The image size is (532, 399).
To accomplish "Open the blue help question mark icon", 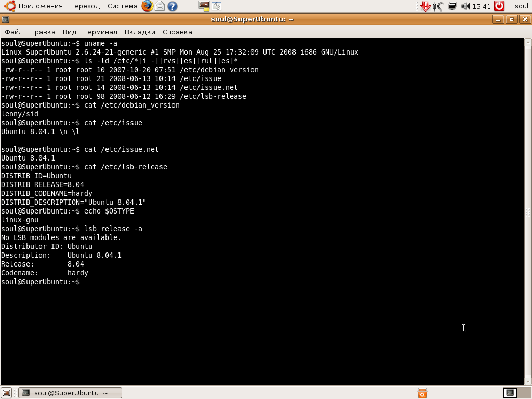I will (x=172, y=6).
